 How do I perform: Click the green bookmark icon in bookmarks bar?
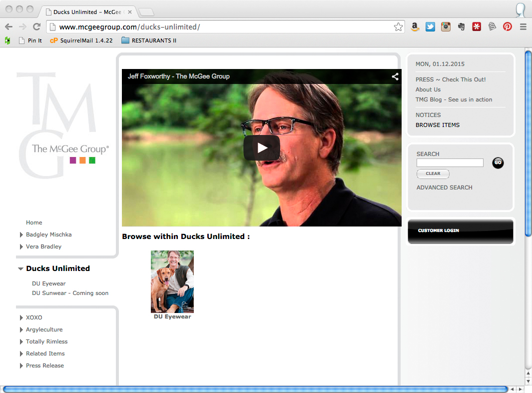click(x=7, y=41)
